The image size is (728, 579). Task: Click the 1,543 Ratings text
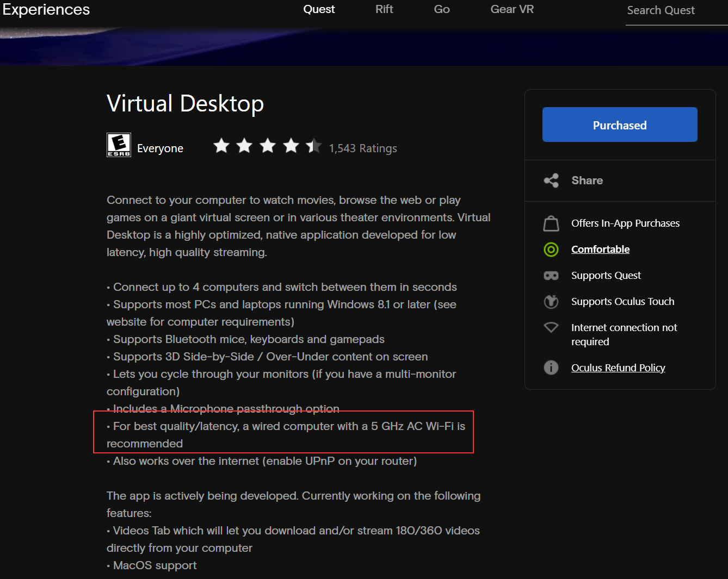pyautogui.click(x=363, y=148)
